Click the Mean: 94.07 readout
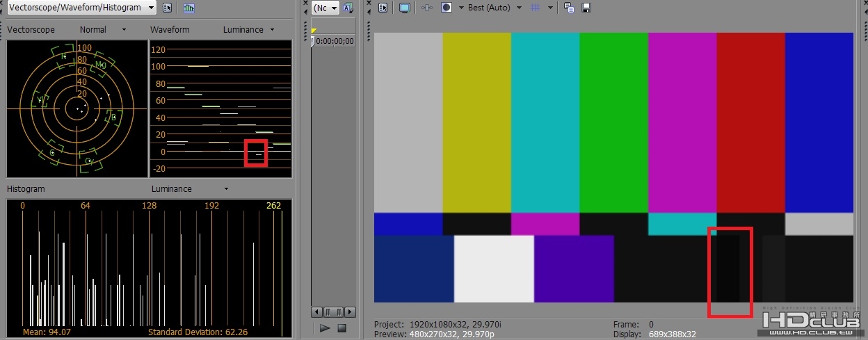 (47, 332)
